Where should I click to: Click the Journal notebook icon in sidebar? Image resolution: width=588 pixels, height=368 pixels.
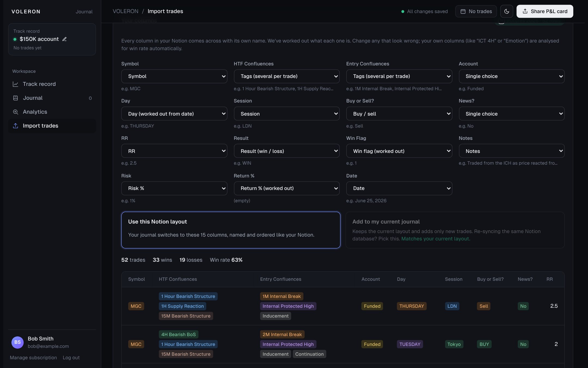tap(16, 98)
